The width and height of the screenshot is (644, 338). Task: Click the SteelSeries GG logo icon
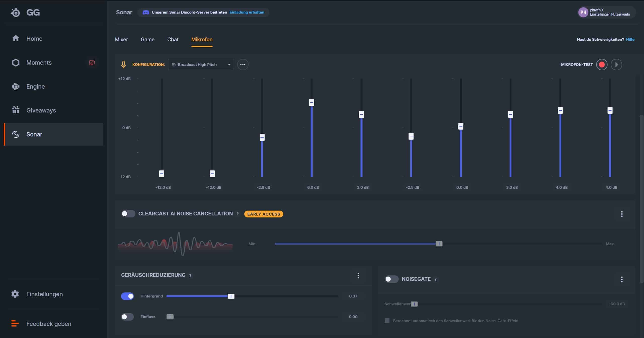[x=15, y=12]
